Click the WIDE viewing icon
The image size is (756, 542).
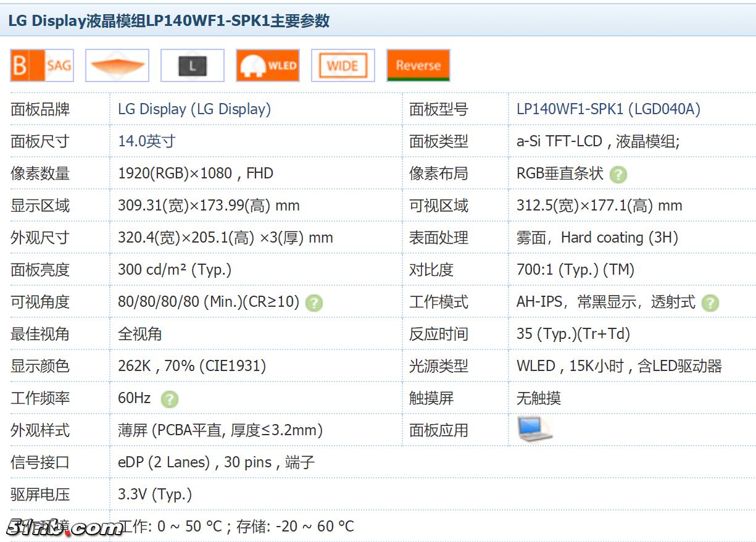point(343,65)
